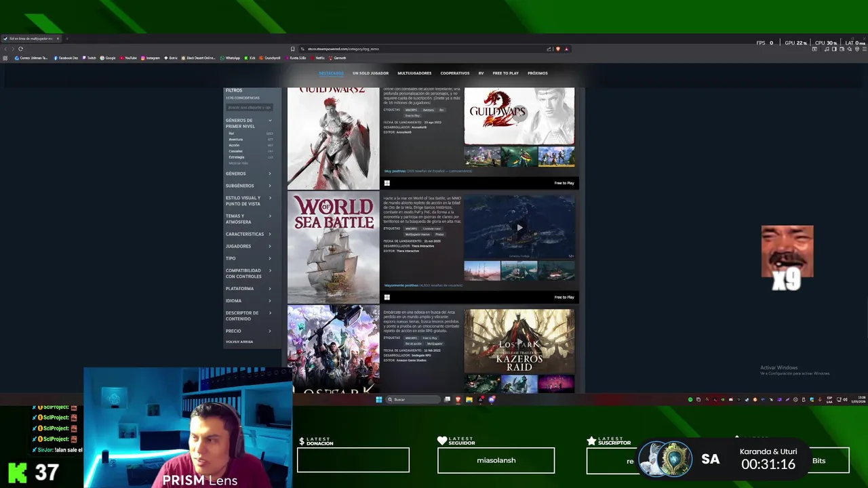The width and height of the screenshot is (868, 488).
Task: Click the Brave shields icon in the address bar
Action: pos(558,49)
